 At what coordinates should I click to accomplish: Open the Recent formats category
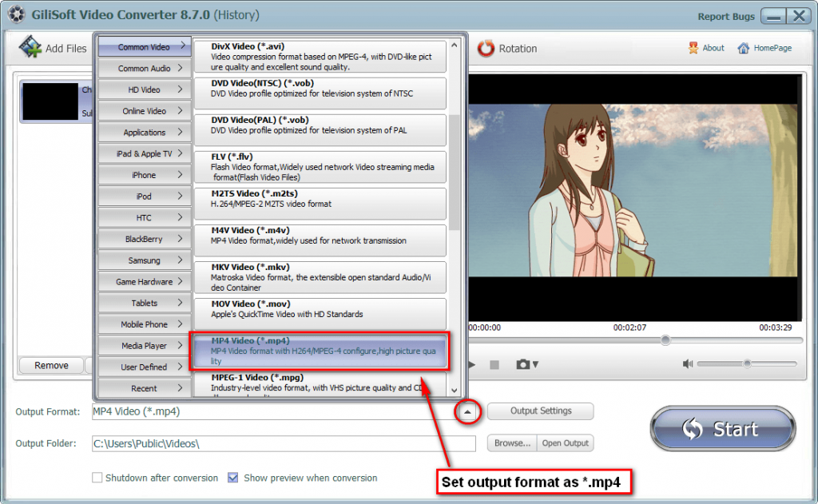(144, 389)
